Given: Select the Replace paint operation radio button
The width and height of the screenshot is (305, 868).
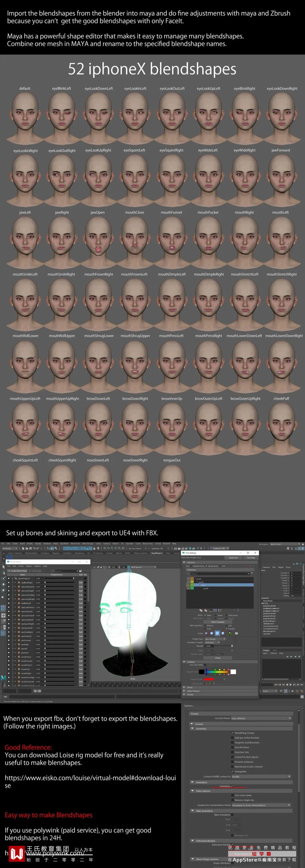Looking at the screenshot, I should point(205,626).
